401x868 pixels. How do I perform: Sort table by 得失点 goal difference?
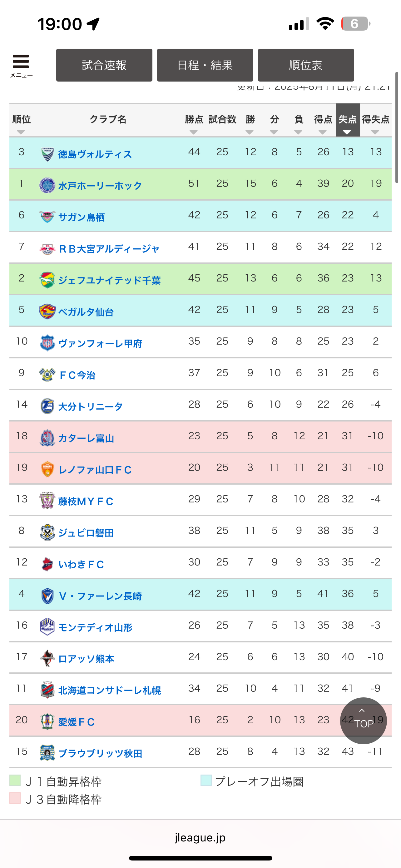[375, 132]
